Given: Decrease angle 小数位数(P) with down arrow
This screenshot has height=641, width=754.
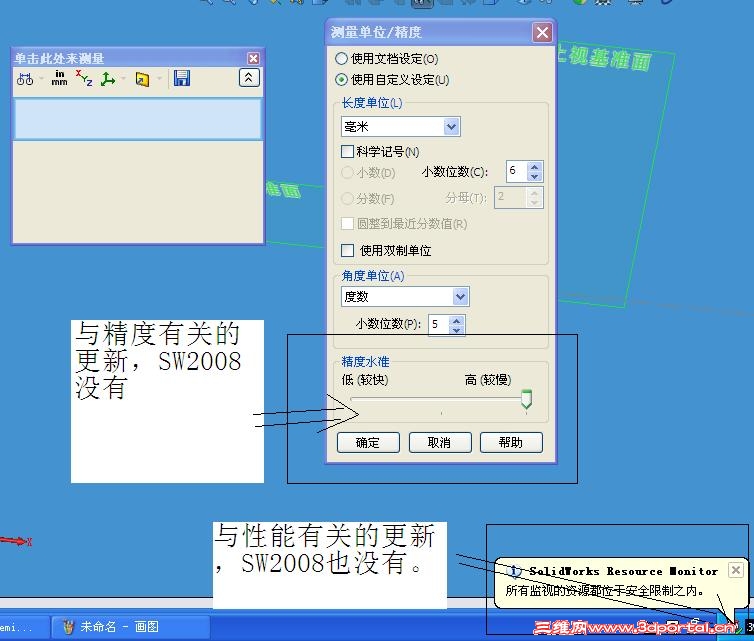Looking at the screenshot, I should 456,330.
